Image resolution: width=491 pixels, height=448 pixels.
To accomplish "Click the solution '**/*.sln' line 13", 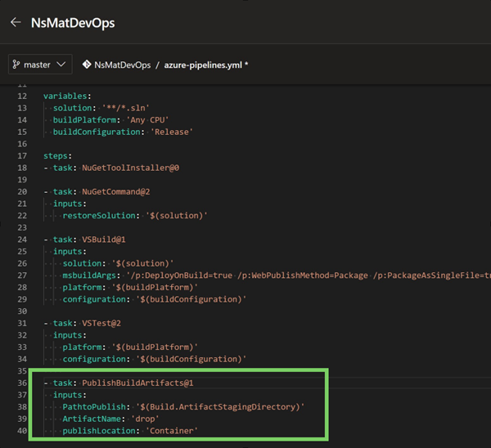I will pos(101,108).
